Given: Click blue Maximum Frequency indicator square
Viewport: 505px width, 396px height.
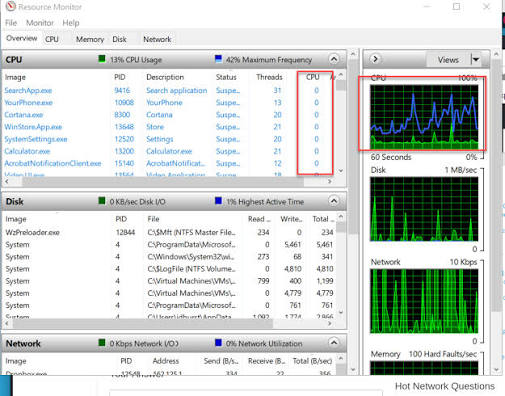Looking at the screenshot, I should (218, 59).
